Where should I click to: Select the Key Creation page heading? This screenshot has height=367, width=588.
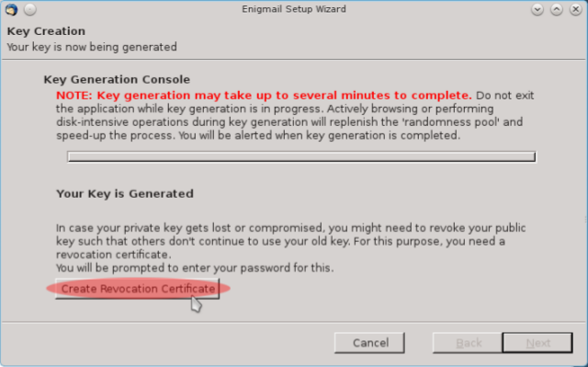tap(46, 31)
